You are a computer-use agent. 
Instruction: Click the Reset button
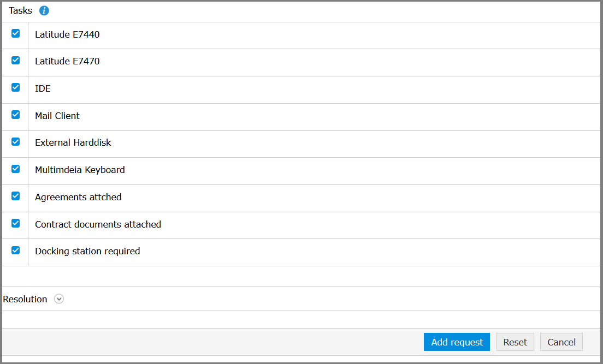(515, 342)
